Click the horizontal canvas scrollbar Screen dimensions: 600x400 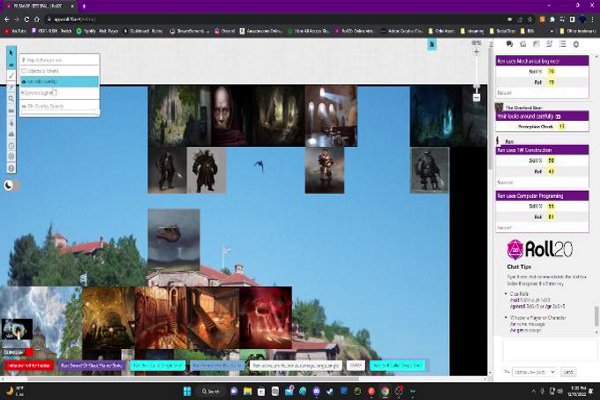click(x=193, y=379)
